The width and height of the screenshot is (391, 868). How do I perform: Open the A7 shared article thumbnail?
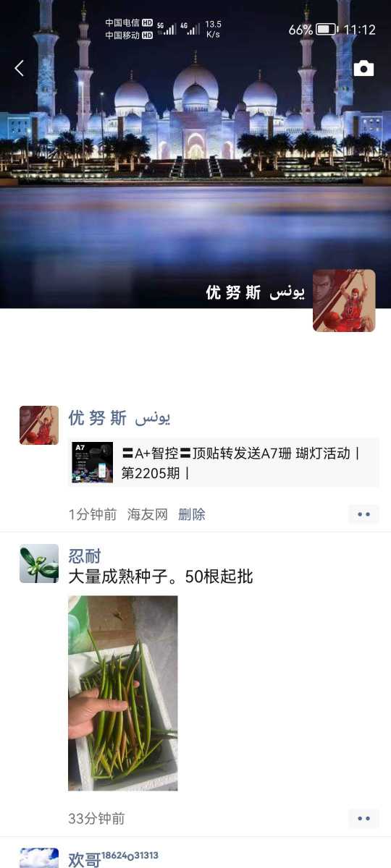[x=93, y=463]
